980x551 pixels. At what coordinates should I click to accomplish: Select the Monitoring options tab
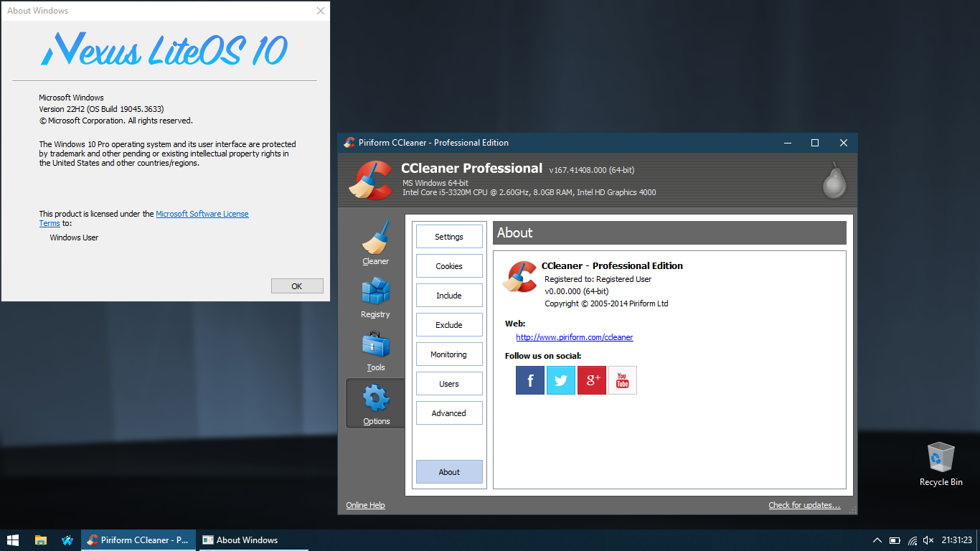pyautogui.click(x=449, y=354)
